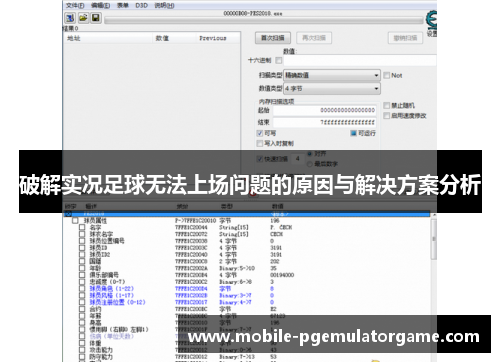Expand the 数值类型 value type dropdown
500x362 pixels.
332,89
